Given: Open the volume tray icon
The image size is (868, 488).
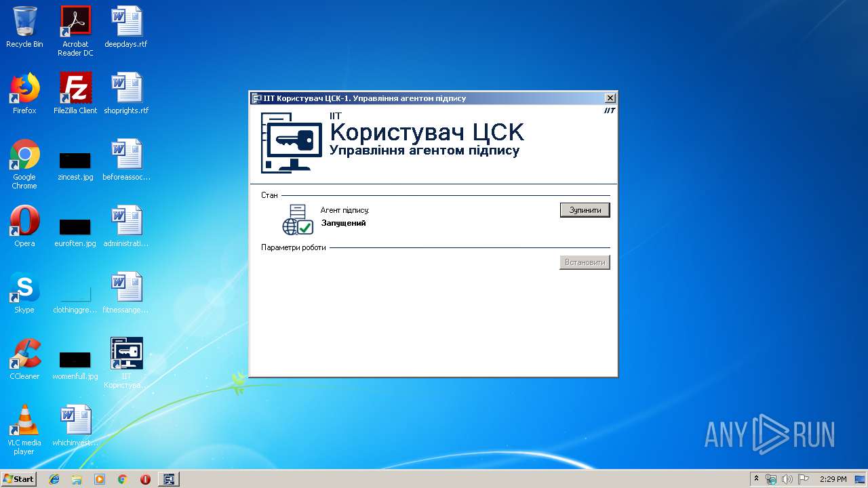Looking at the screenshot, I should [x=787, y=479].
